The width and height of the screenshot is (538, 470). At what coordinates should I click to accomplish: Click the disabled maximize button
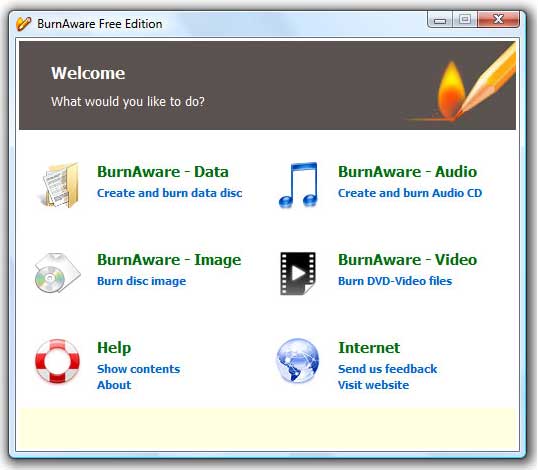465,19
